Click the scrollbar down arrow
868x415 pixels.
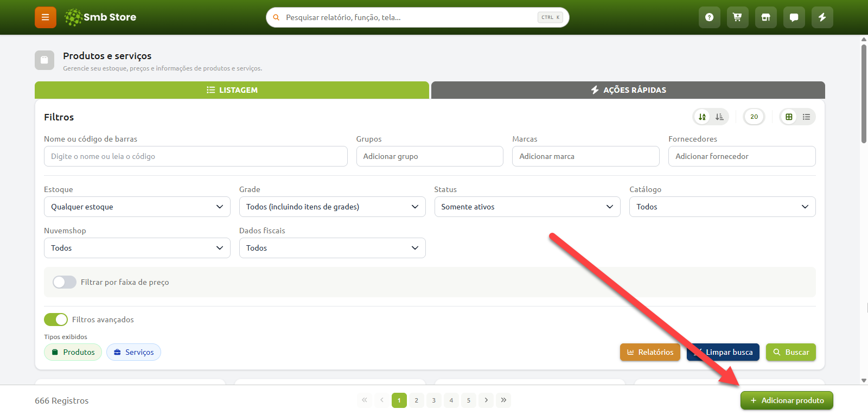pos(864,381)
